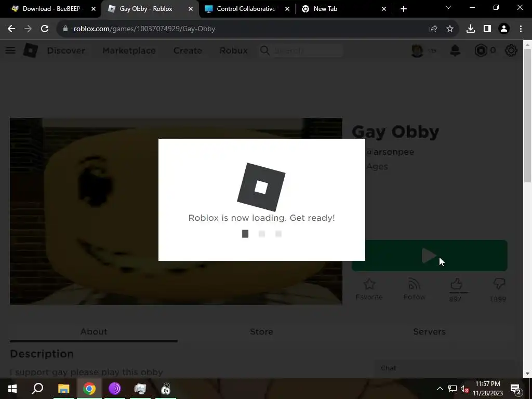Click the Roblox logo home icon
The image size is (532, 399).
pyautogui.click(x=31, y=50)
